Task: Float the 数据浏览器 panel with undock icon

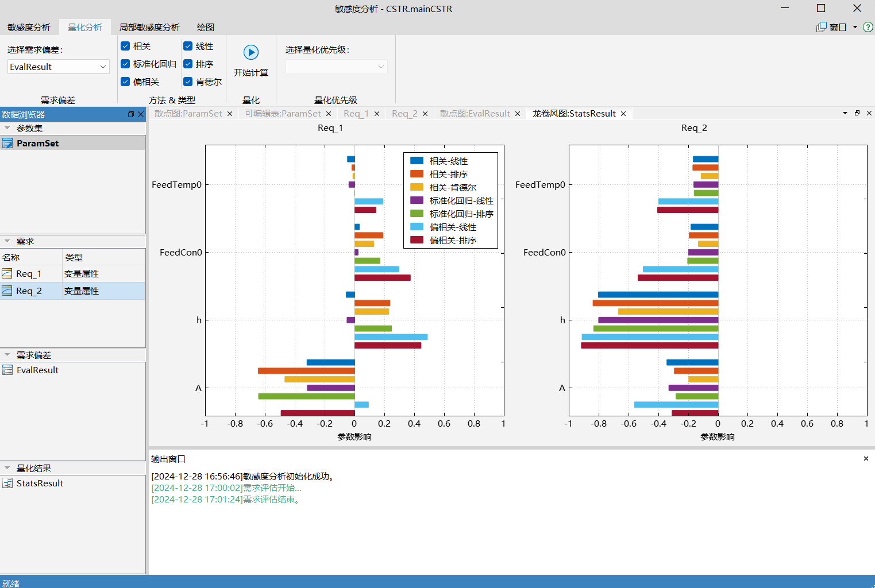Action: 131,114
